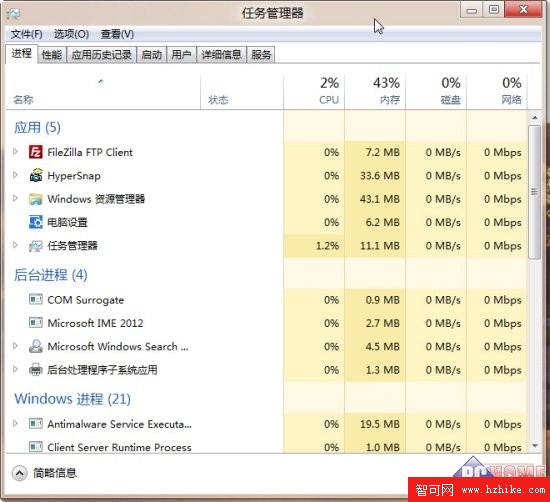Click the HyperSnap camera icon
The height and width of the screenshot is (502, 550).
[35, 175]
